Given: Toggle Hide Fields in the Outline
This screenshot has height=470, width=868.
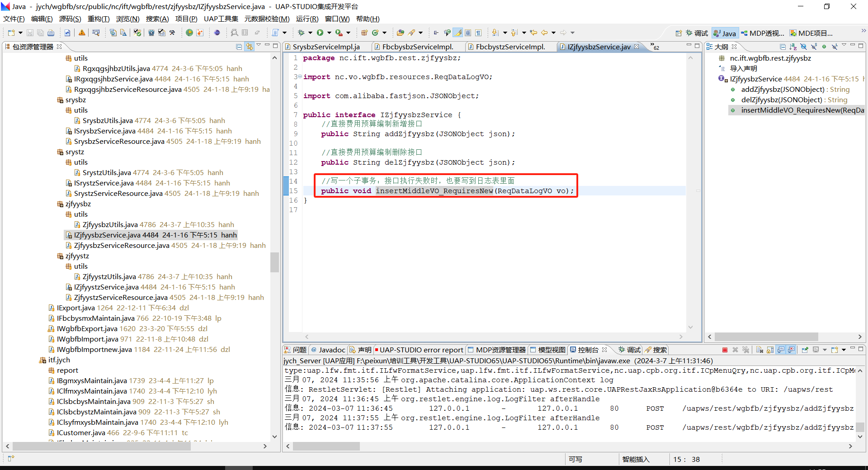Looking at the screenshot, I should click(x=803, y=47).
